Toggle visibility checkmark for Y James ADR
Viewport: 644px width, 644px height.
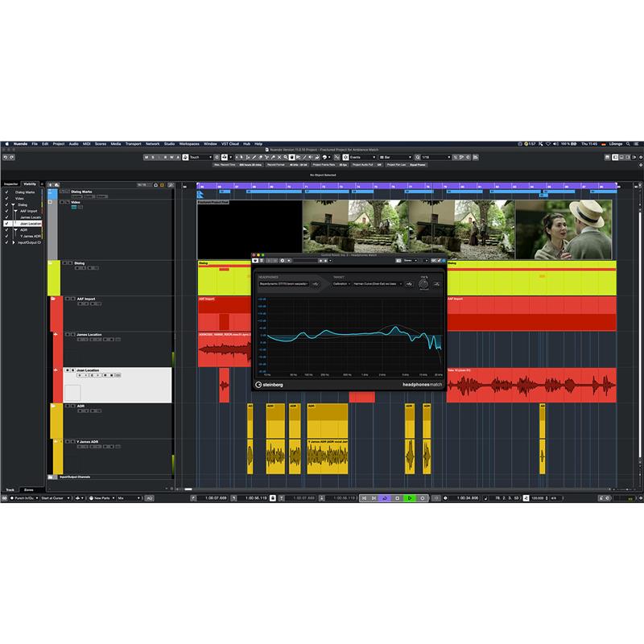tap(6, 236)
